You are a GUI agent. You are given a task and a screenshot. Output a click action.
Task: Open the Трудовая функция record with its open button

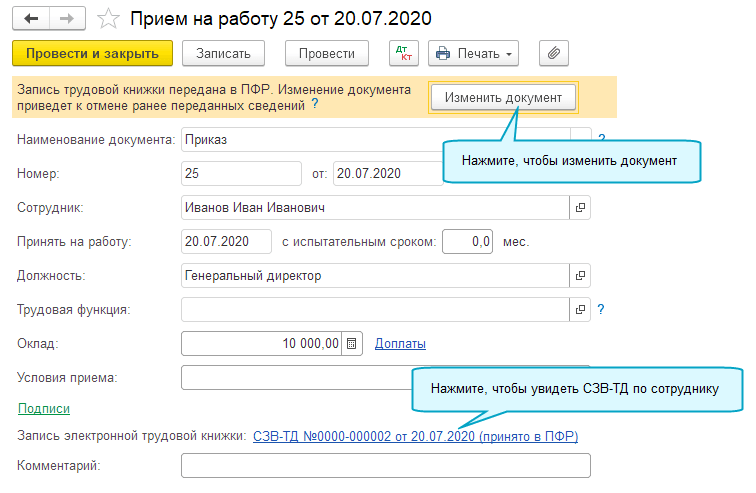click(x=580, y=310)
